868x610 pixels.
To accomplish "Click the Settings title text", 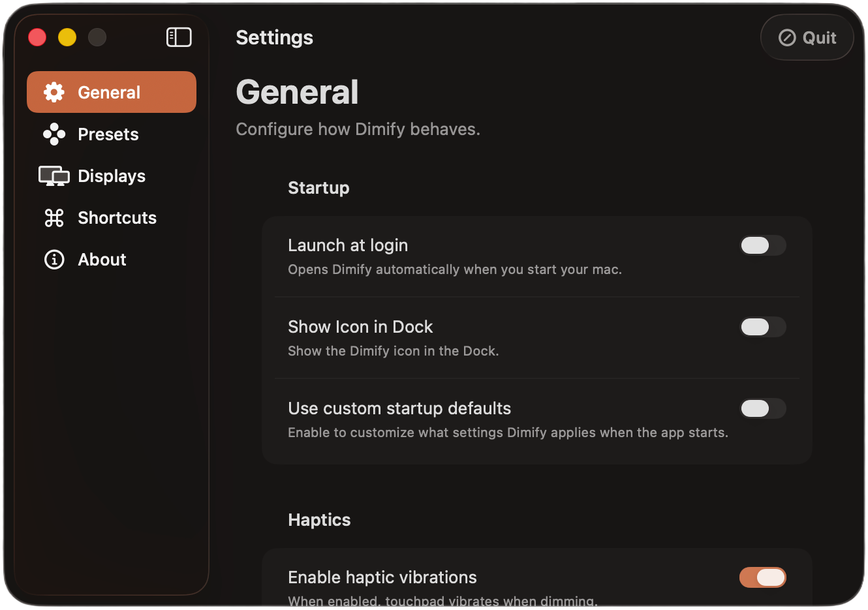I will [274, 37].
